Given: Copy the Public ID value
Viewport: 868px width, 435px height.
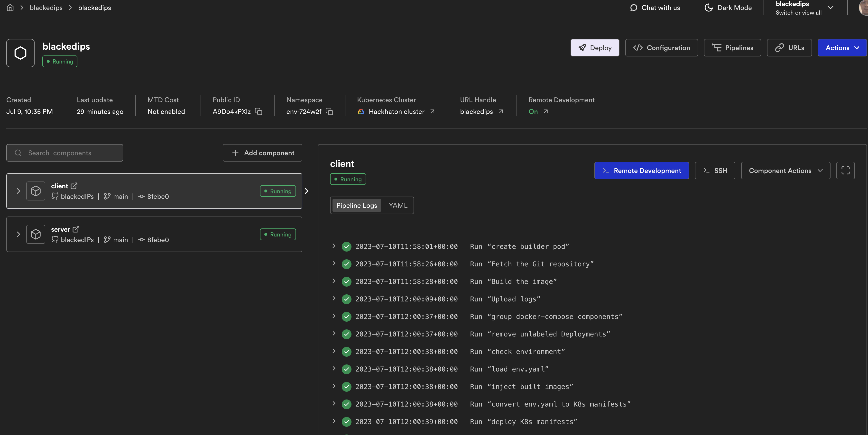Looking at the screenshot, I should pyautogui.click(x=259, y=111).
